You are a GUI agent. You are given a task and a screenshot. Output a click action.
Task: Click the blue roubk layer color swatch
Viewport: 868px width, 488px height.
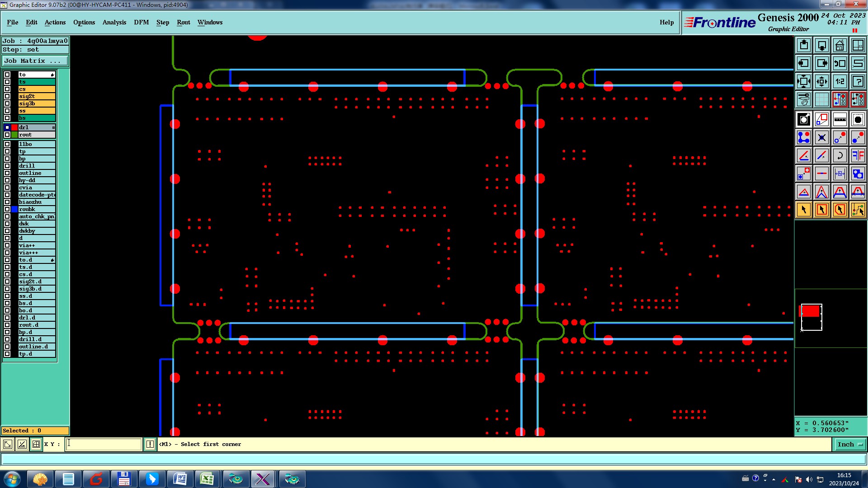point(14,209)
